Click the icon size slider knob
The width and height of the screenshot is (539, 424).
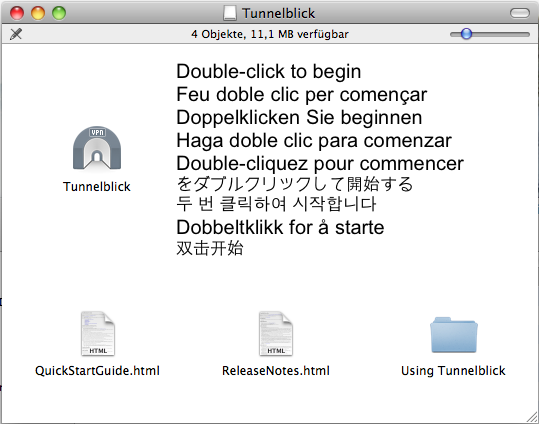[x=466, y=34]
